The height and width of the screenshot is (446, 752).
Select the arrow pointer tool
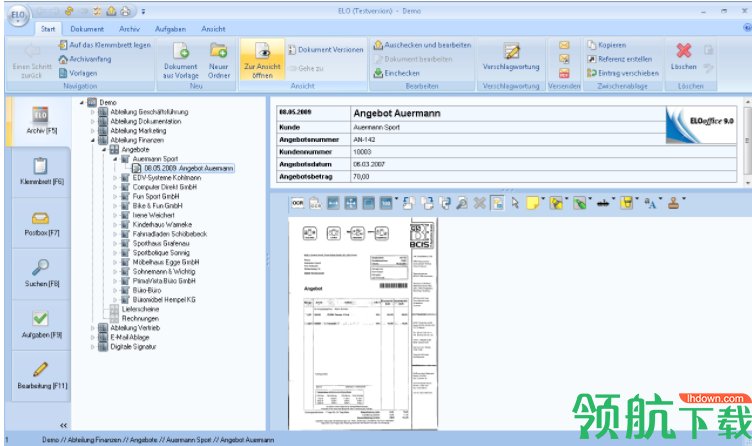click(x=515, y=203)
